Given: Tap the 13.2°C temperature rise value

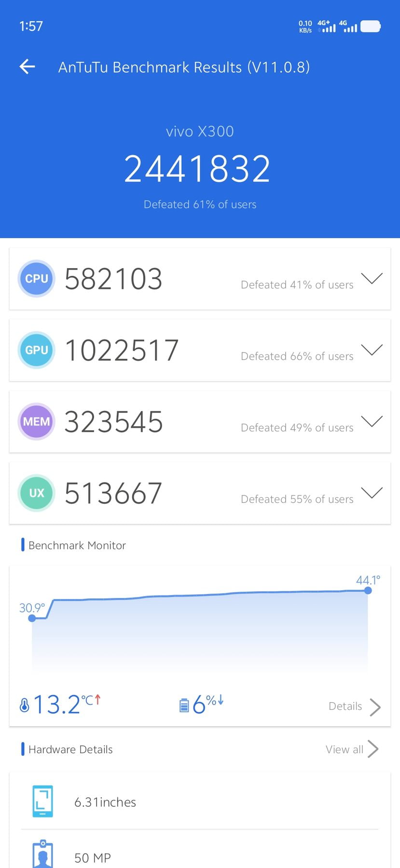Looking at the screenshot, I should 67,705.
